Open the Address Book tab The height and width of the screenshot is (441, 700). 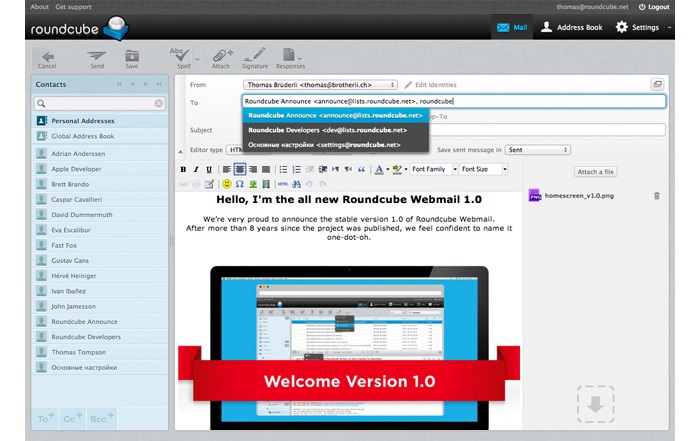point(571,27)
